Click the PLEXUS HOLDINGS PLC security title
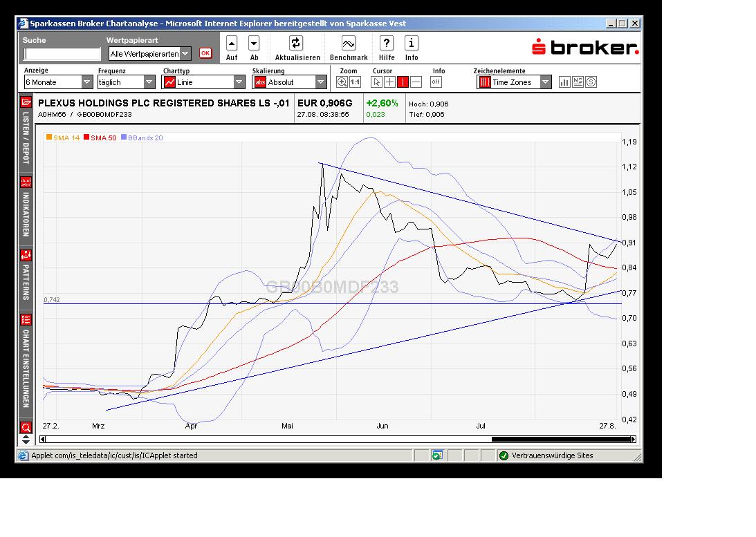 [x=163, y=103]
